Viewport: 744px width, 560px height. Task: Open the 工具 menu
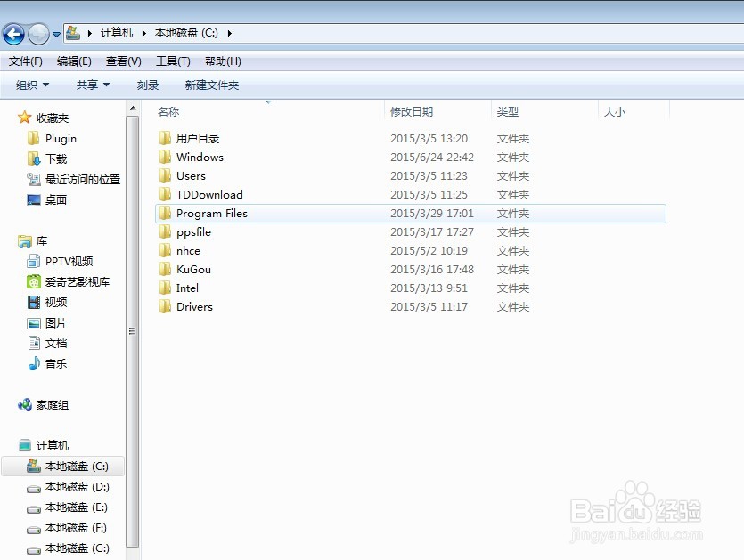point(173,61)
